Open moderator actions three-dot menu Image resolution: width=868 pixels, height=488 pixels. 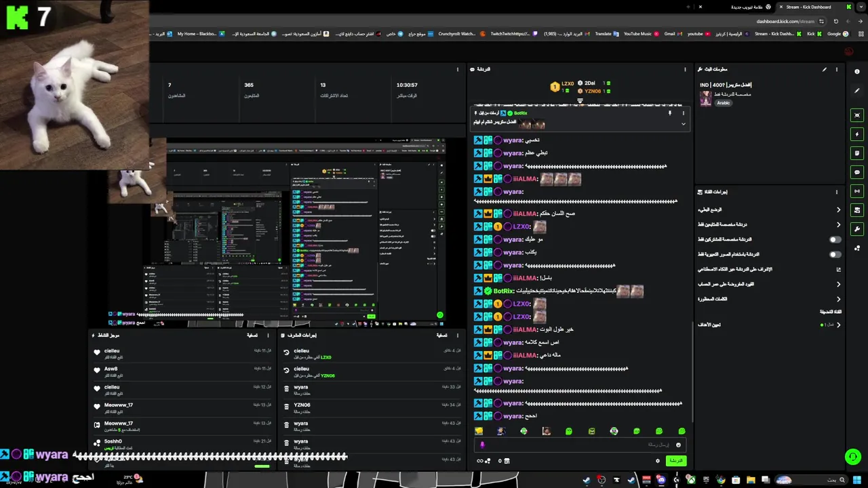(458, 335)
